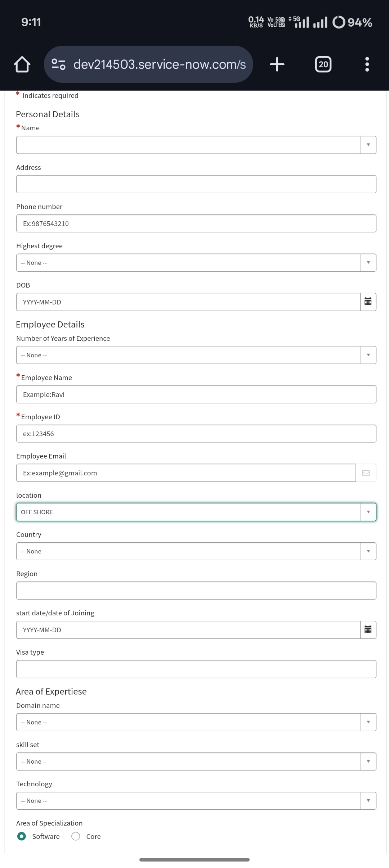Viewport: 389px width, 868px height.
Task: Open the Technology dropdown
Action: click(196, 801)
